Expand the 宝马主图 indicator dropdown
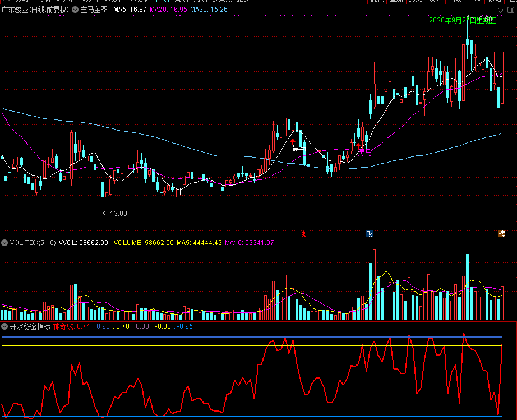Screen dimensions: 517x420 [x=75, y=10]
